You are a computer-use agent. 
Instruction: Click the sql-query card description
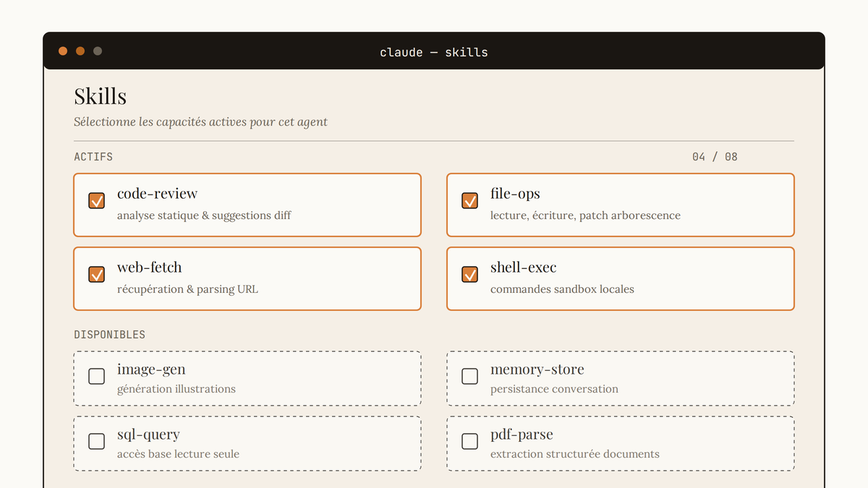click(178, 454)
